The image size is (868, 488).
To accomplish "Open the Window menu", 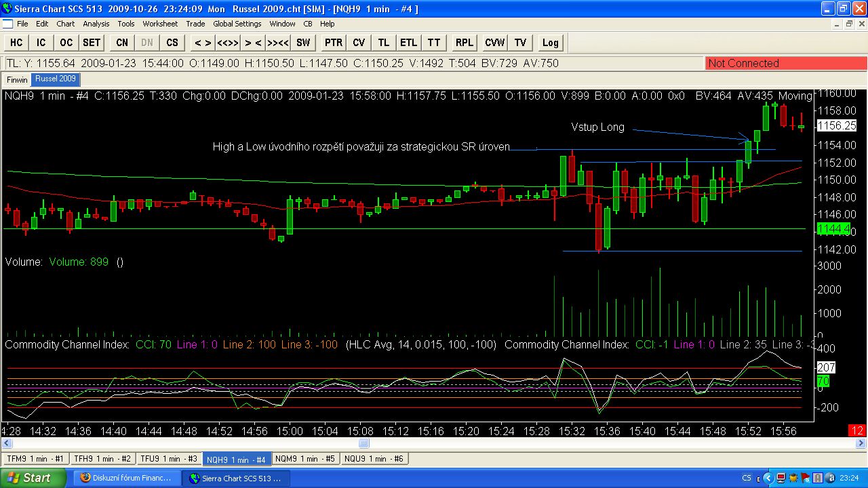I will 282,24.
